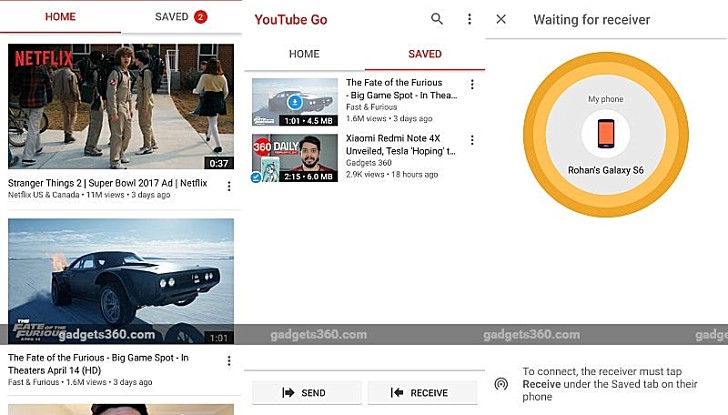Close the Waiting for receiver screen
Viewport: 728px width, 415px height.
[x=501, y=19]
